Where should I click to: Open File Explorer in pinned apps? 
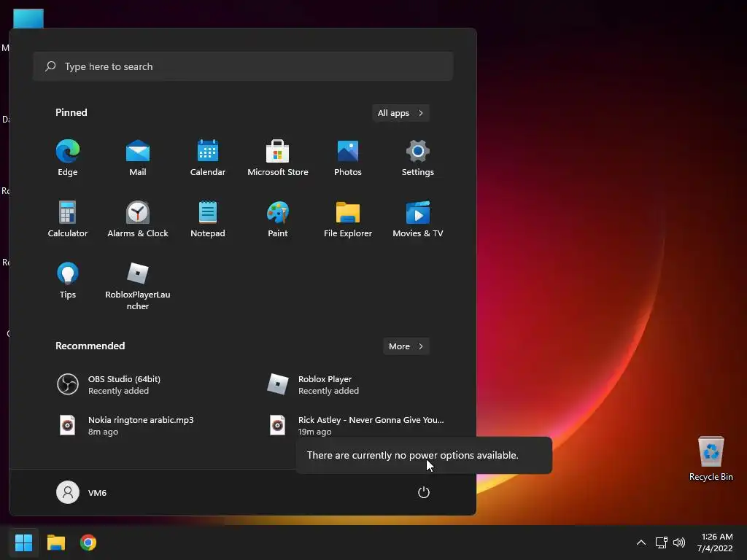tap(348, 219)
